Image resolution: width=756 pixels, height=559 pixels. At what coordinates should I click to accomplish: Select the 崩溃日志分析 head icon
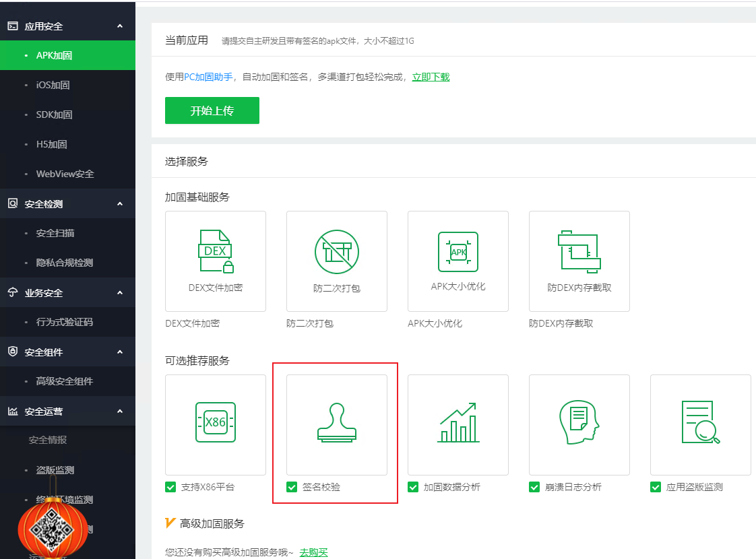click(579, 422)
